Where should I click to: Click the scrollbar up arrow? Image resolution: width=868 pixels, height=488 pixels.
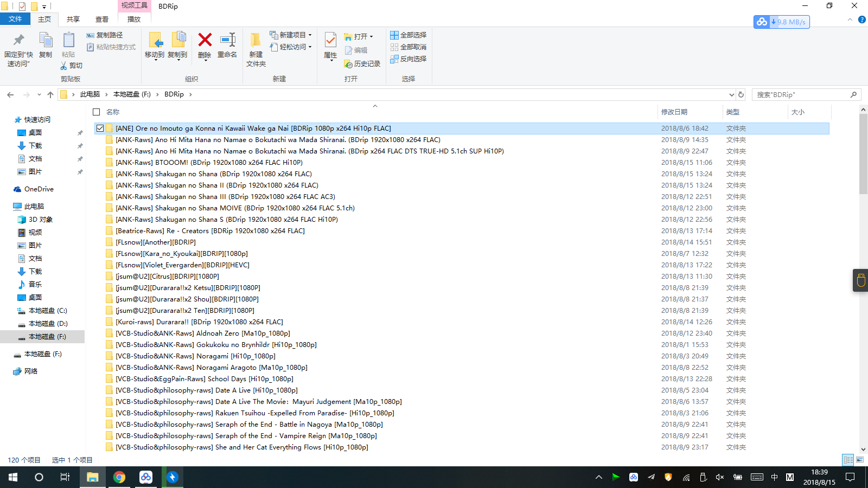[x=863, y=110]
